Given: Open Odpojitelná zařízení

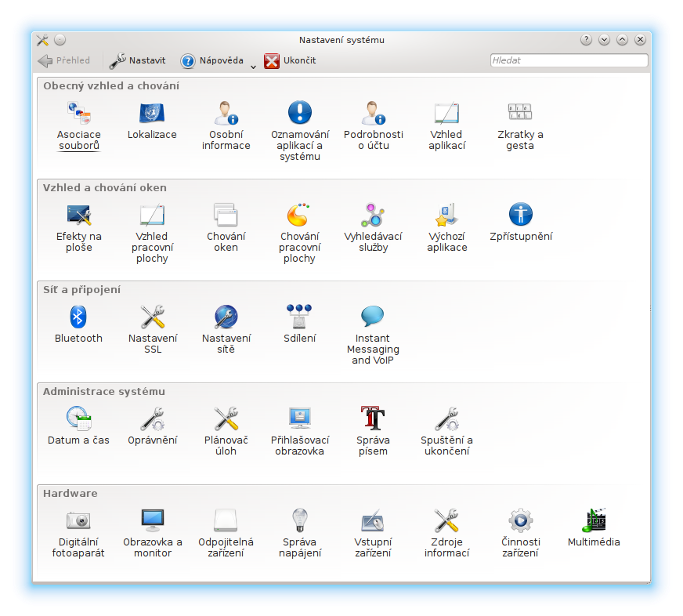Looking at the screenshot, I should point(226,534).
